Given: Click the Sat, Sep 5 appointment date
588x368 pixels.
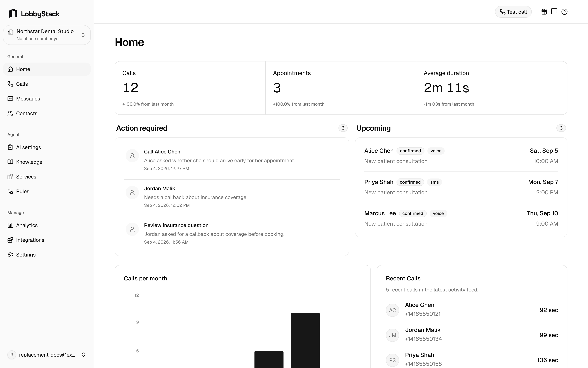Looking at the screenshot, I should (544, 151).
